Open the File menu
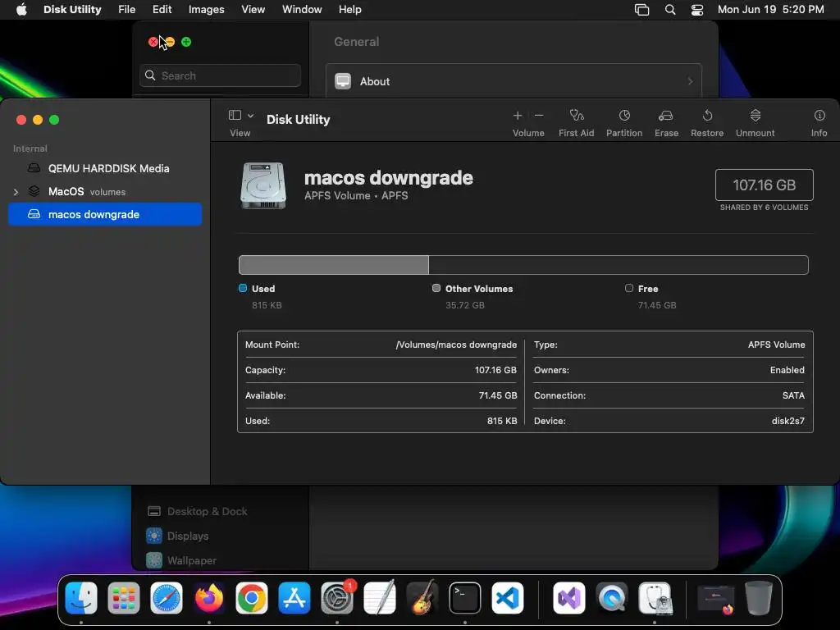 pos(127,10)
